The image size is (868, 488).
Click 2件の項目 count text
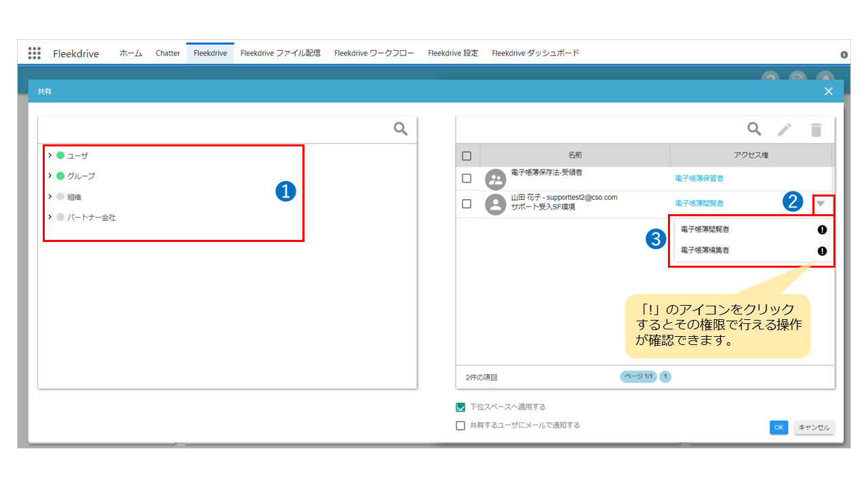pyautogui.click(x=481, y=378)
